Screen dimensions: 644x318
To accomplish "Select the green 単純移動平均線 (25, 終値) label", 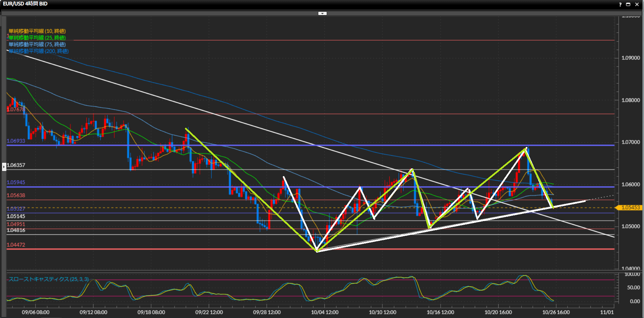I will click(x=37, y=38).
